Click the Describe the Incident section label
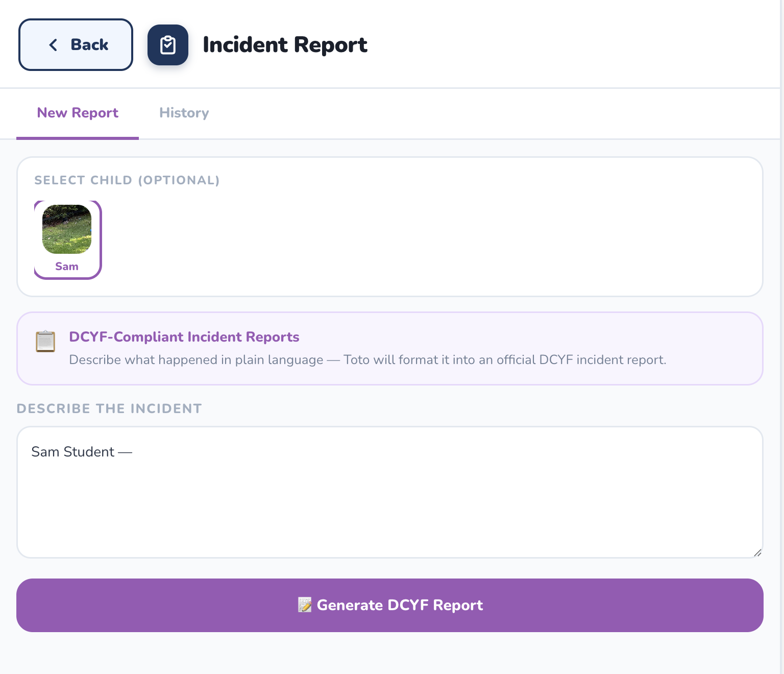Screen dimensions: 784x674 [x=109, y=408]
